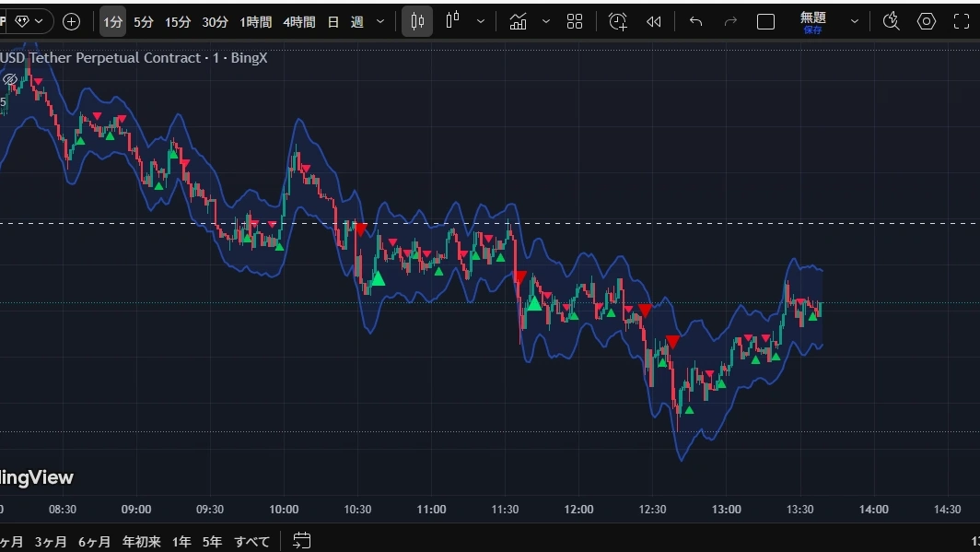The height and width of the screenshot is (552, 980).
Task: Expand the indicator templates dropdown arrow
Action: 546,21
